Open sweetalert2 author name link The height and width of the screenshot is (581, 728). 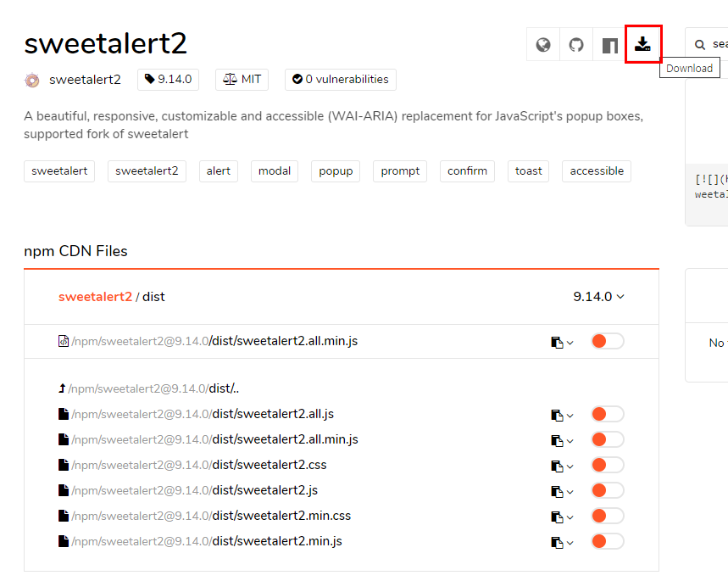(85, 80)
